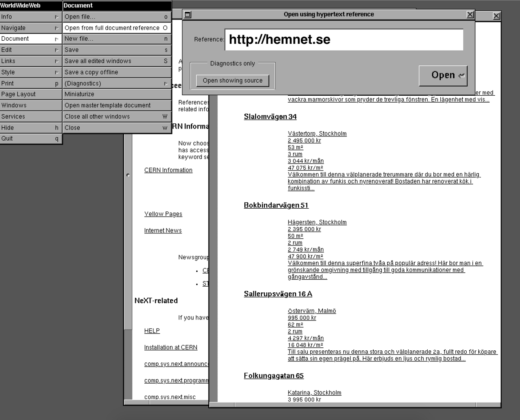
Task: Click the 3 rum link
Action: (295, 154)
